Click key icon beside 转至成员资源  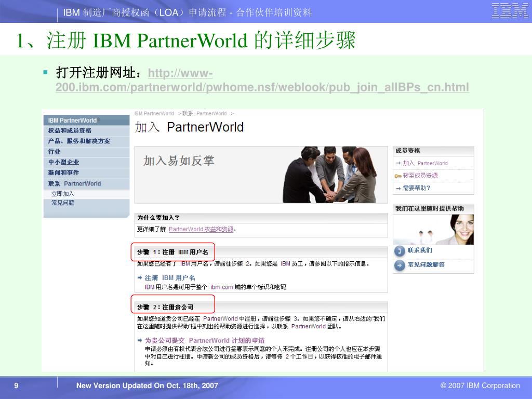click(x=398, y=176)
